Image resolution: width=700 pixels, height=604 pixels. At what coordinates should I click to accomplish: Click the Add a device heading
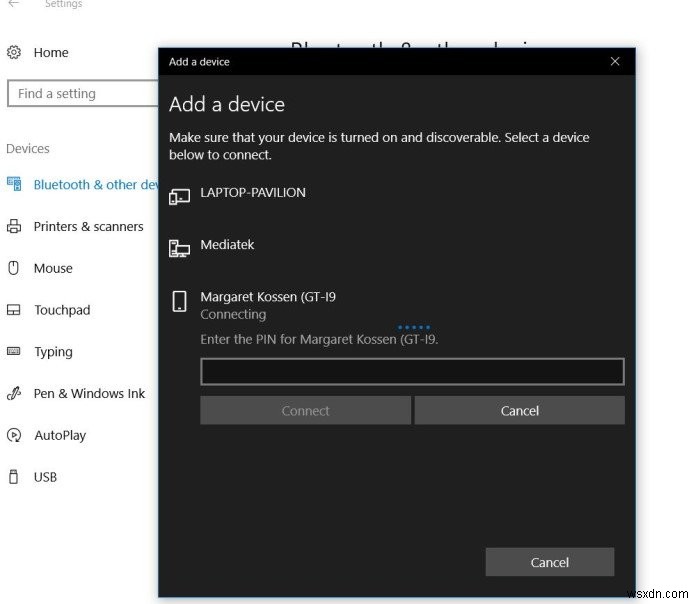coord(227,104)
